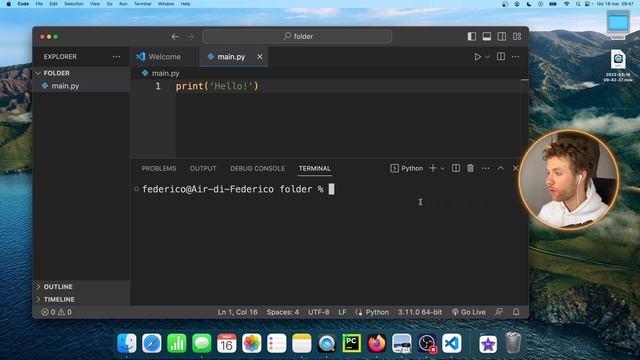Open the PROBLEMS panel tab
The image size is (640, 360).
(159, 169)
